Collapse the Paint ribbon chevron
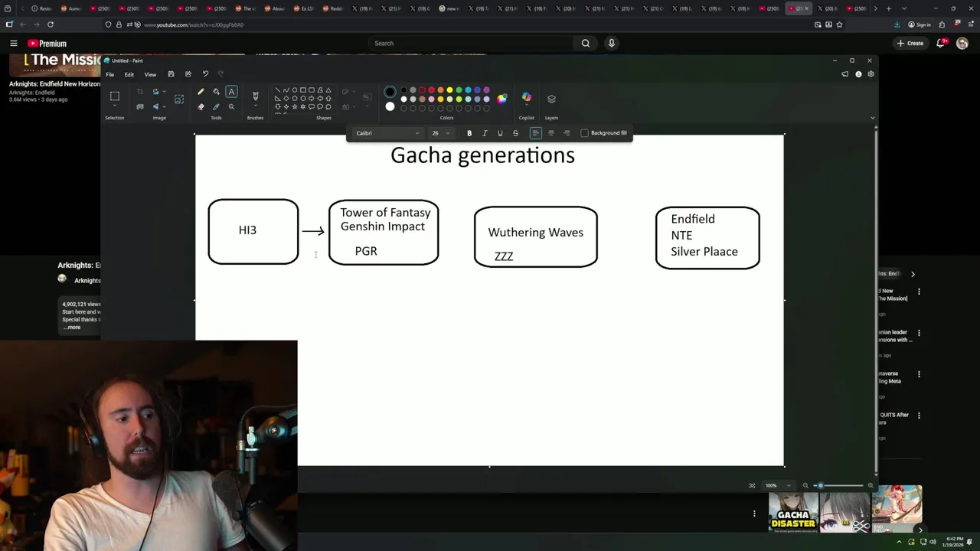This screenshot has height=551, width=980. click(x=872, y=118)
